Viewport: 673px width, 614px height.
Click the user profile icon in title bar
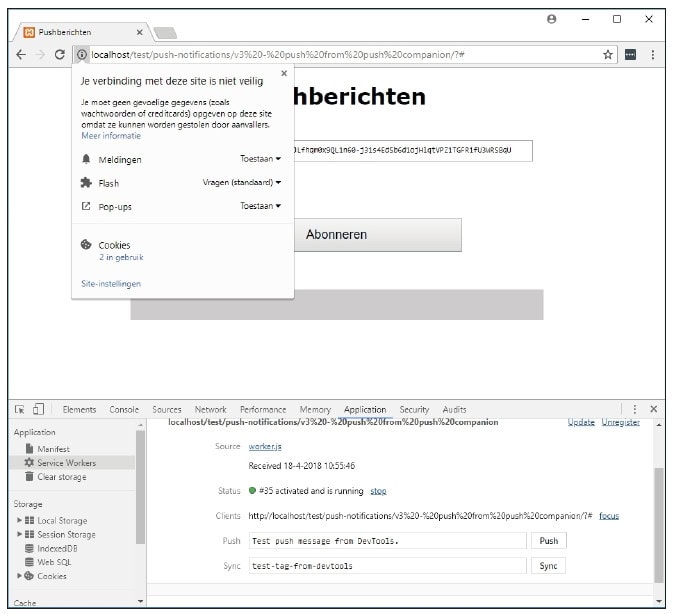point(552,19)
